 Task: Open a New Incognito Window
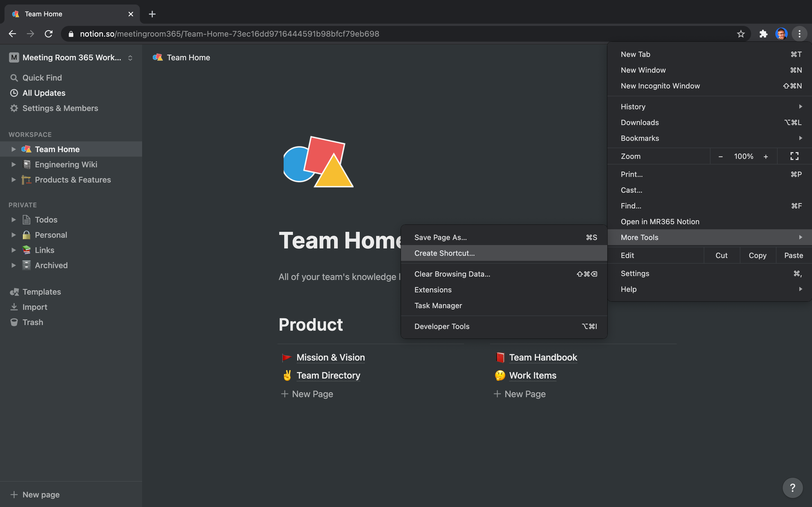[x=660, y=86]
